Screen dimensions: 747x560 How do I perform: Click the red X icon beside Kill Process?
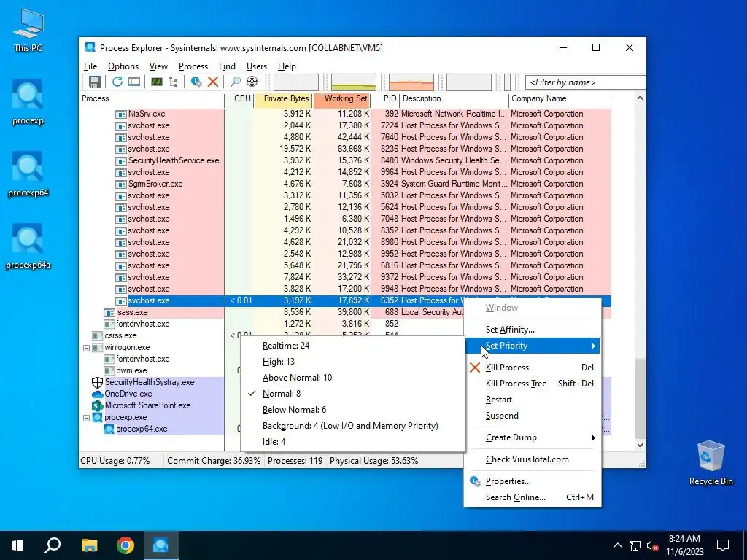(x=474, y=367)
